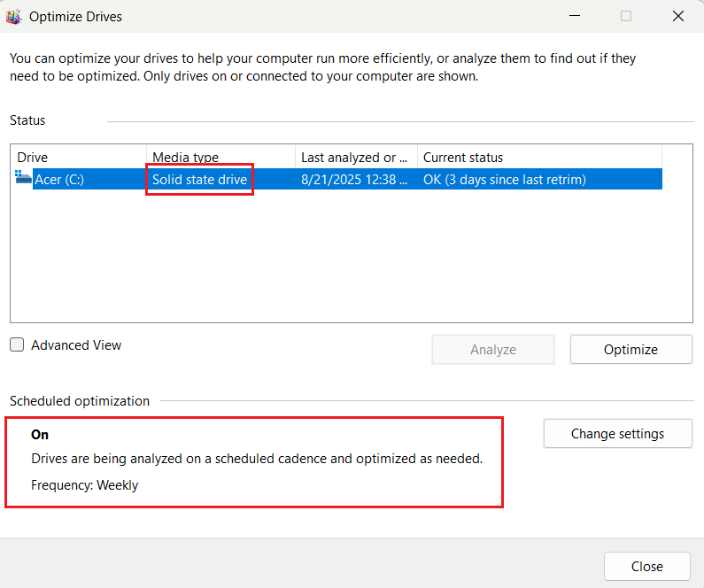Select the Acer (C:) drive name
The width and height of the screenshot is (704, 588).
click(x=59, y=180)
